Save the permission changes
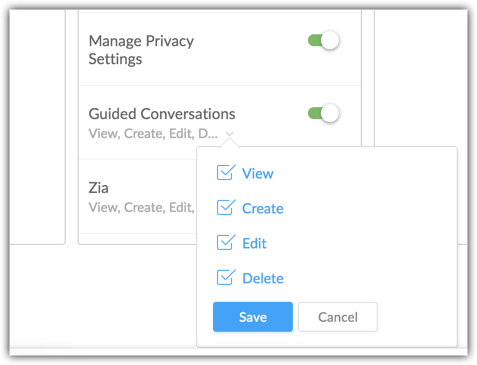The height and width of the screenshot is (365, 477). [x=253, y=317]
